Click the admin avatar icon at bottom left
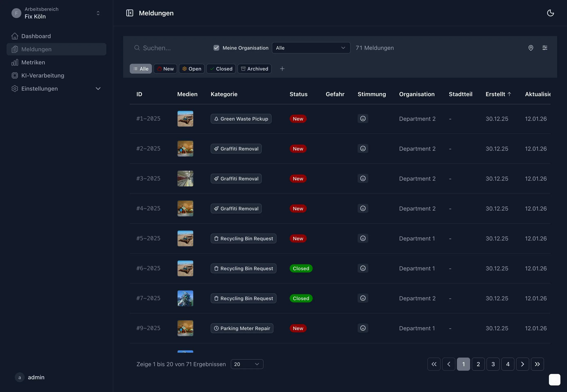567x392 pixels. 20,377
